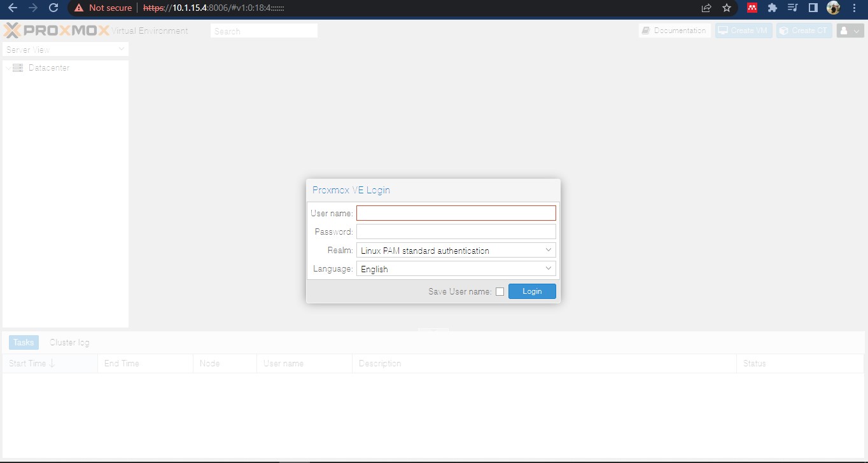868x463 pixels.
Task: Click the Documentation book icon
Action: 645,30
